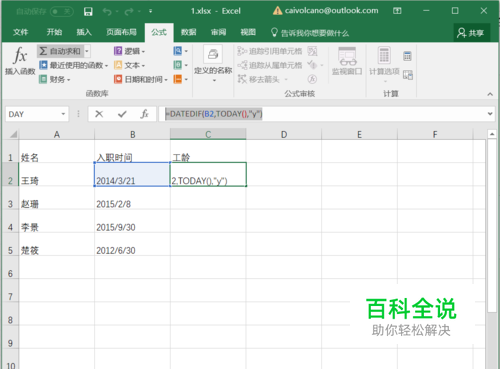Image resolution: width=500 pixels, height=369 pixels.
Task: Open Defined Names menu
Action: [213, 63]
